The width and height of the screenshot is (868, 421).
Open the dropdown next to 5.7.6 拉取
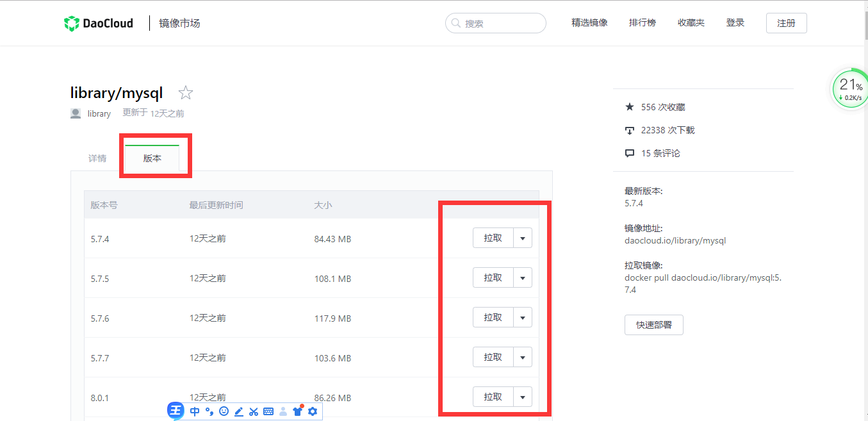coord(522,317)
